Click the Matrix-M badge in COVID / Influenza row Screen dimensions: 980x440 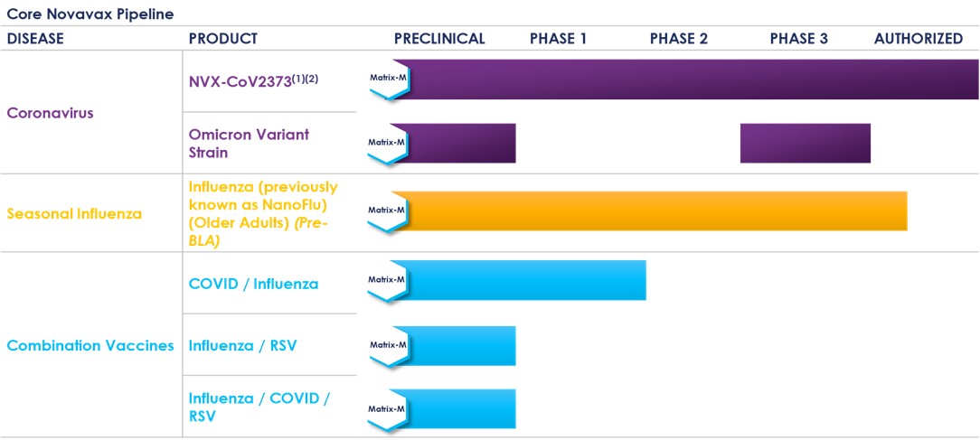click(x=388, y=280)
